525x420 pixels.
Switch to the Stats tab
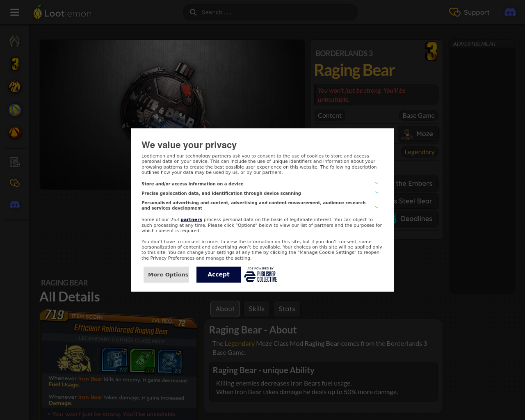point(287,309)
